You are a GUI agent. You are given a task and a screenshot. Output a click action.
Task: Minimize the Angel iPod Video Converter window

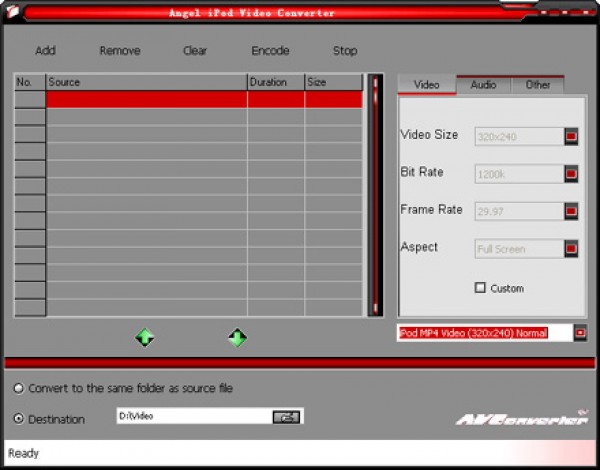tap(544, 13)
